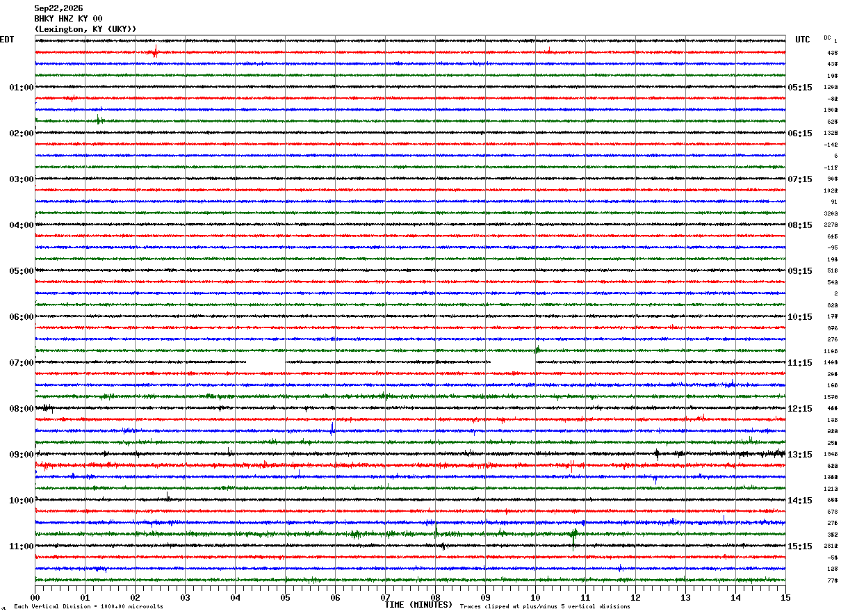Click the TIME (MINUTES) axis title

[418, 605]
